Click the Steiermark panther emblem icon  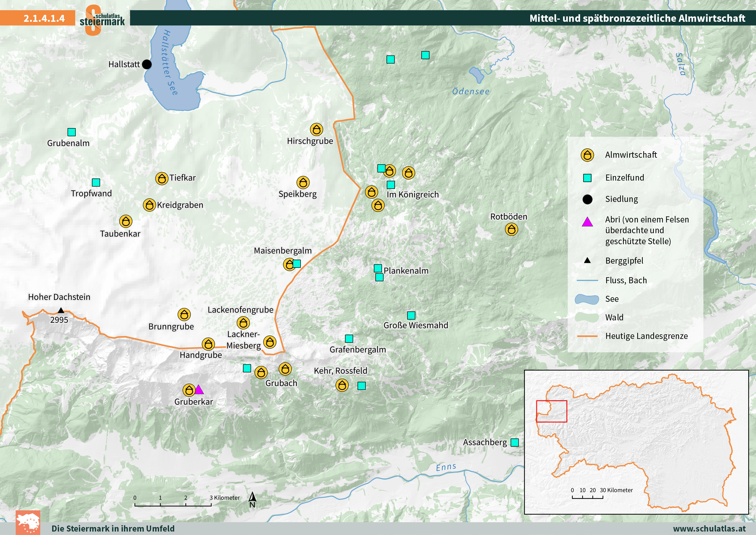tap(28, 523)
